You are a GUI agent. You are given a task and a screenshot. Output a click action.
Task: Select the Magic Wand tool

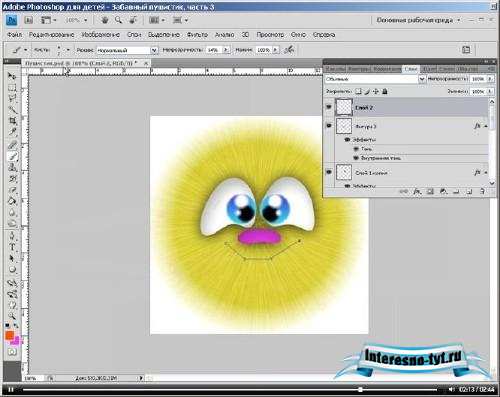pos(12,110)
